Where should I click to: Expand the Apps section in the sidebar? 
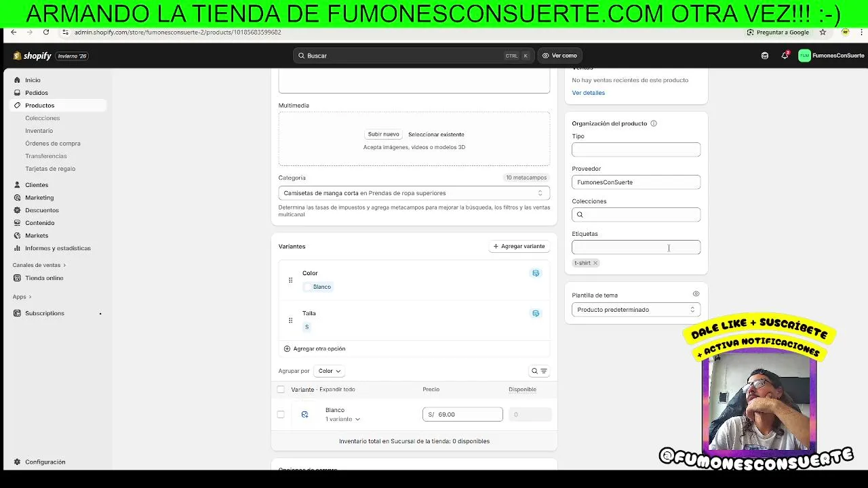click(22, 297)
